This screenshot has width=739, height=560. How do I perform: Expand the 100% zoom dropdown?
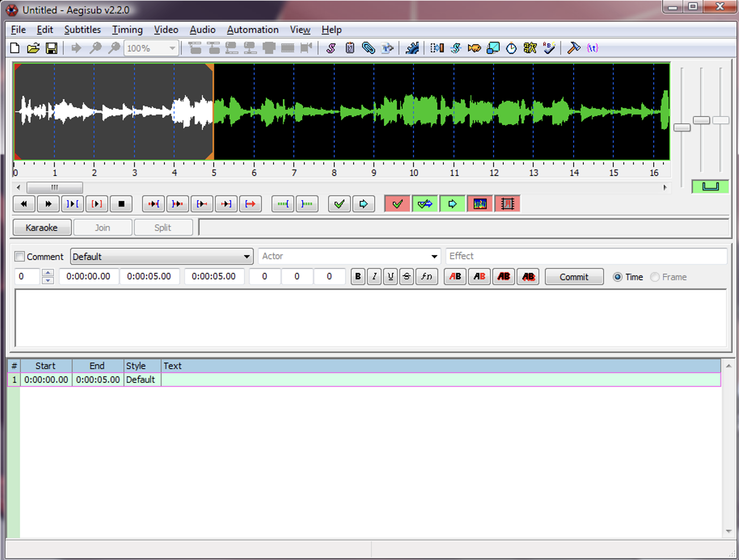pos(172,48)
